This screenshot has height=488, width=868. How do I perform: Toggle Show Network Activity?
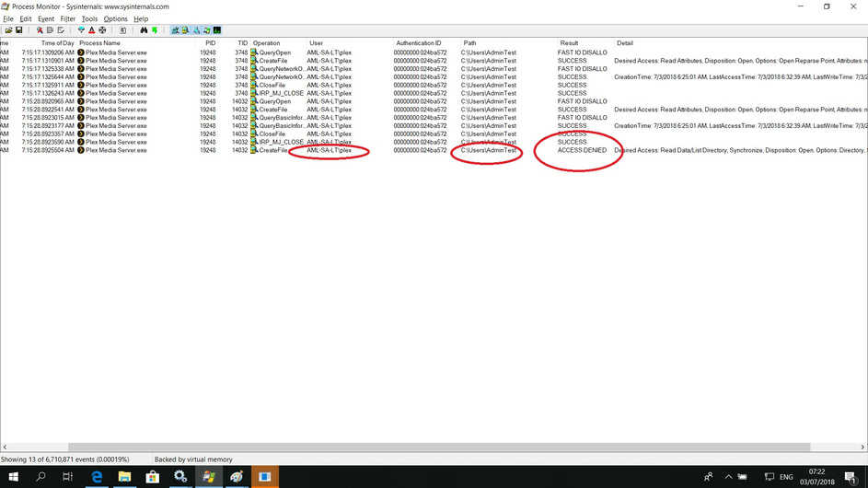pos(196,30)
